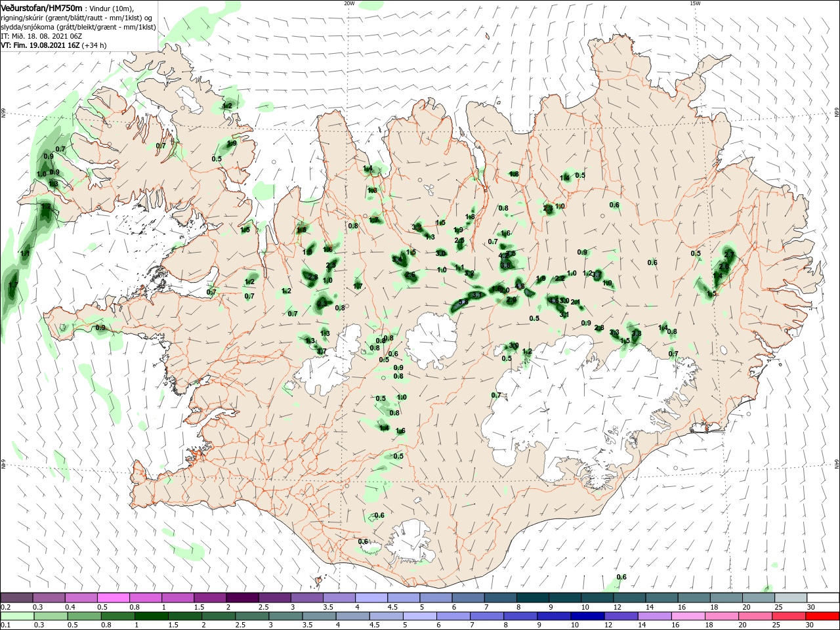Select the bright red rain swatch labeled 30
Viewport: 840px width, 630px height.
822,616
